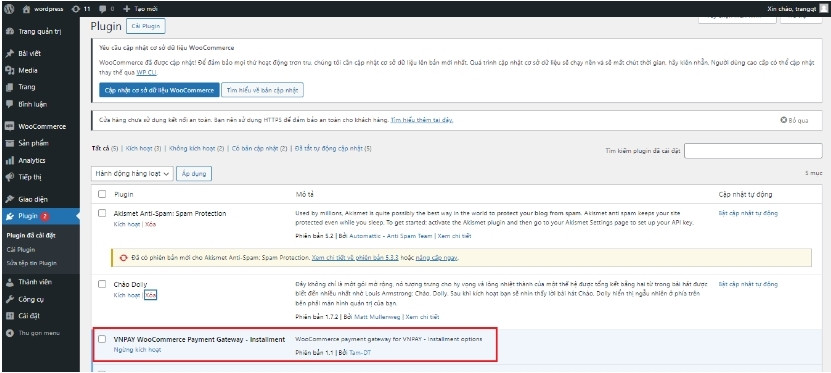Viewport: 831px width, 373px height.
Task: Open Sửa tệp tin Plugin submenu
Action: pos(31,263)
